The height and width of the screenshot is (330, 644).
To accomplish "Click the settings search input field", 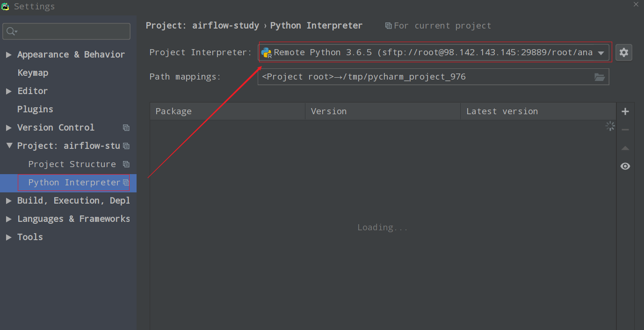I will pos(72,31).
